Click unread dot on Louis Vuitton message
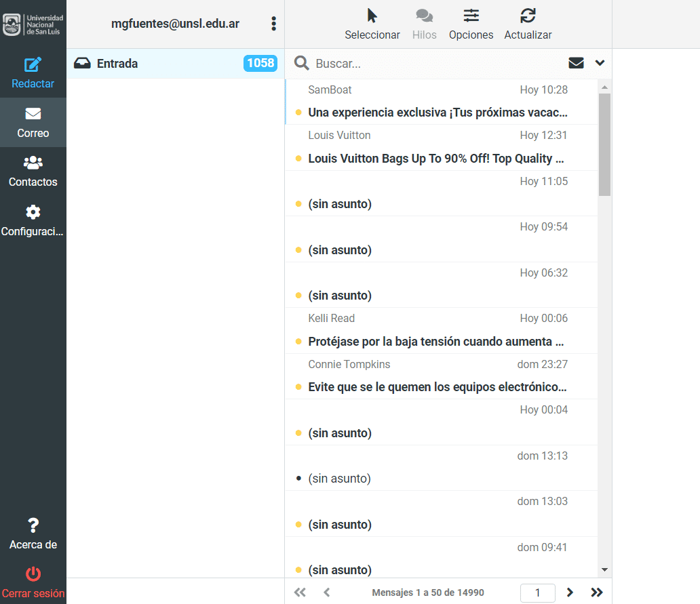700x604 pixels. 298,159
